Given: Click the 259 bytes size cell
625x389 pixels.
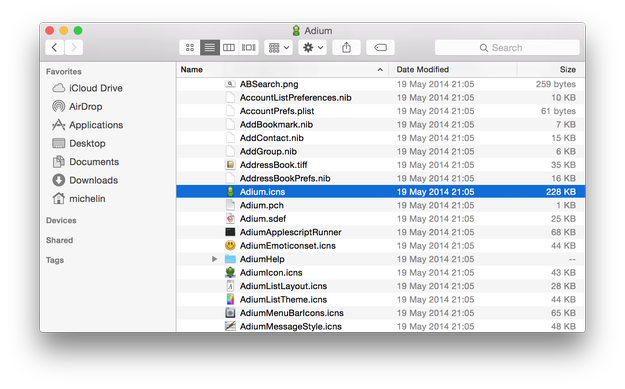Looking at the screenshot, I should 556,84.
